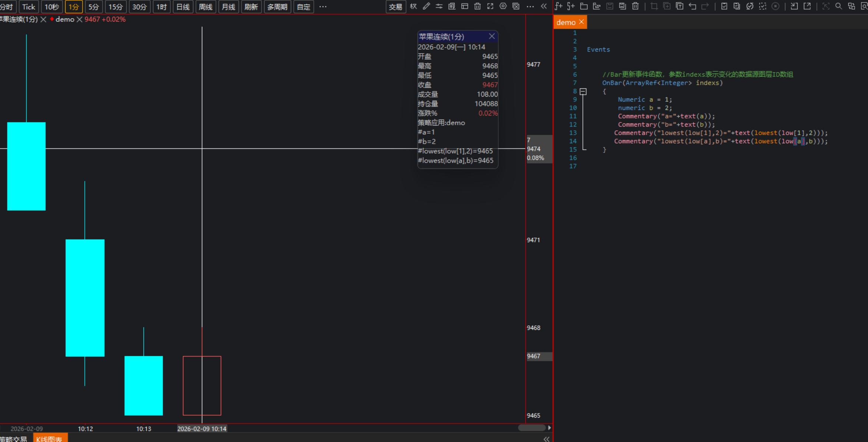Collapse chart toolbar with double chevron
This screenshot has width=868, height=442.
pos(543,6)
